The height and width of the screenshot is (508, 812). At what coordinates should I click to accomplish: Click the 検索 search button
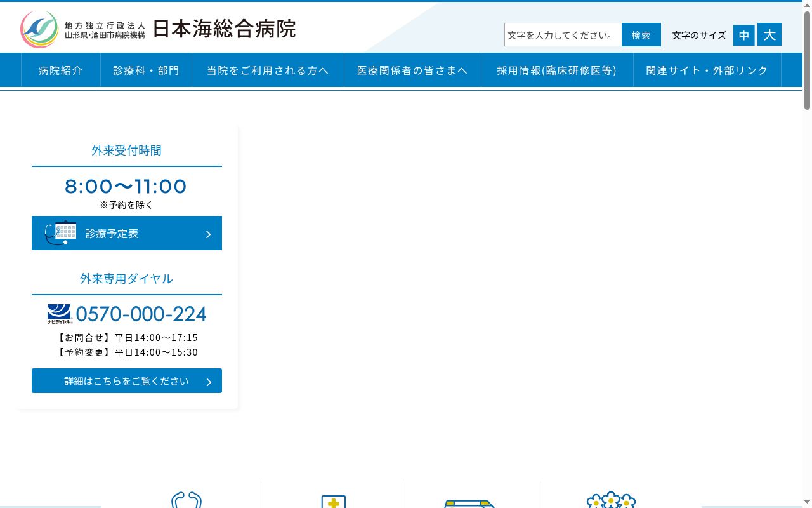(641, 35)
